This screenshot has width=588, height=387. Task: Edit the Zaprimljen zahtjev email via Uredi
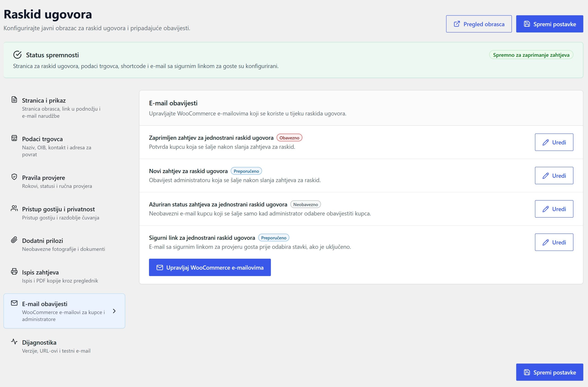554,142
